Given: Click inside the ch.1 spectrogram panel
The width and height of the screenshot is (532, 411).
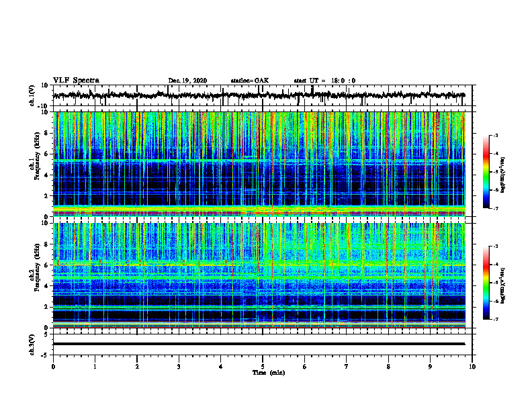Looking at the screenshot, I should [259, 164].
